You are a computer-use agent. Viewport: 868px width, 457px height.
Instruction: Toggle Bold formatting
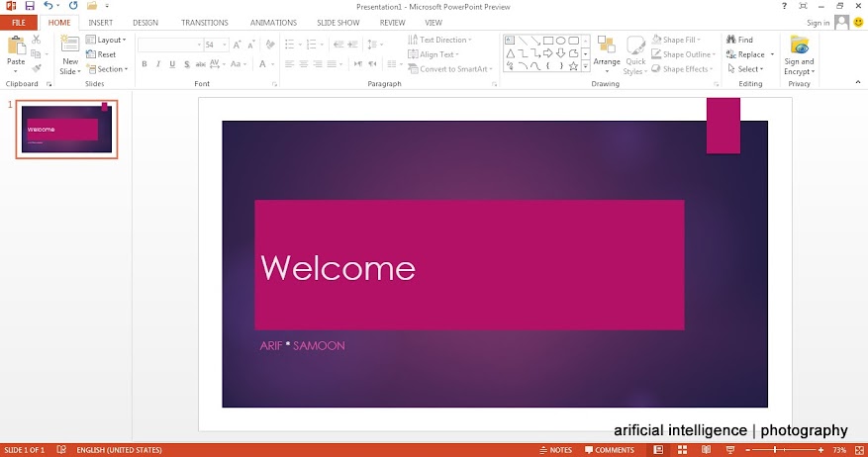(x=145, y=64)
